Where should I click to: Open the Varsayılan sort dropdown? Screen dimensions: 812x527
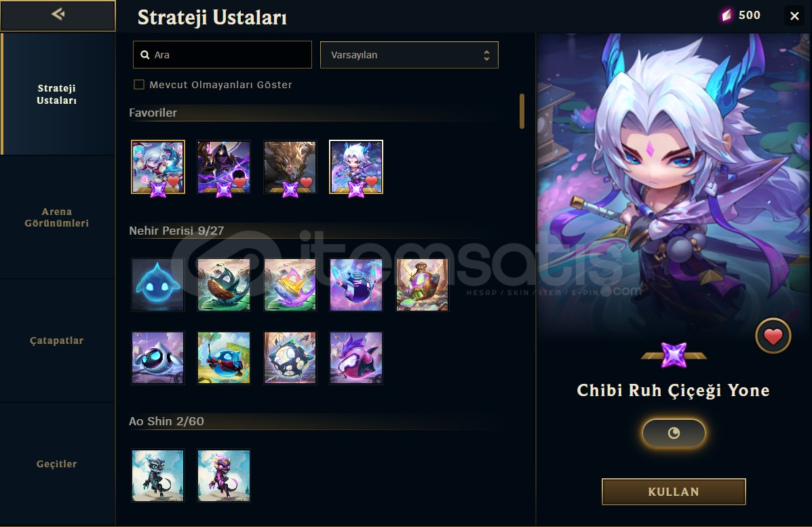(409, 55)
